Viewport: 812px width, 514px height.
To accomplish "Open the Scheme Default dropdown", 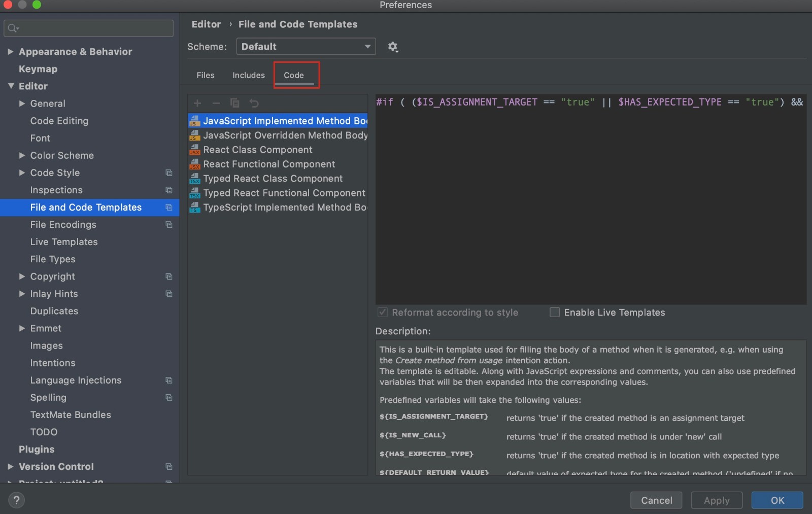I will coord(306,46).
